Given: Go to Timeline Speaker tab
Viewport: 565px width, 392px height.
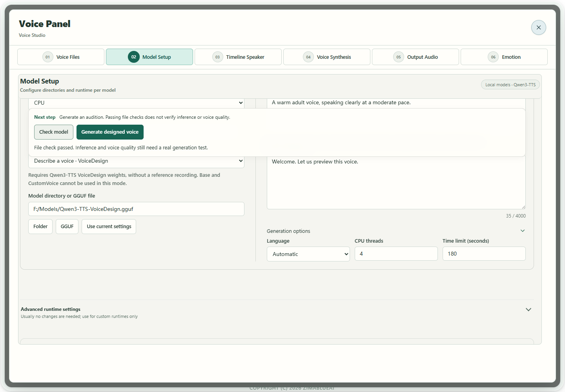Looking at the screenshot, I should pyautogui.click(x=238, y=57).
